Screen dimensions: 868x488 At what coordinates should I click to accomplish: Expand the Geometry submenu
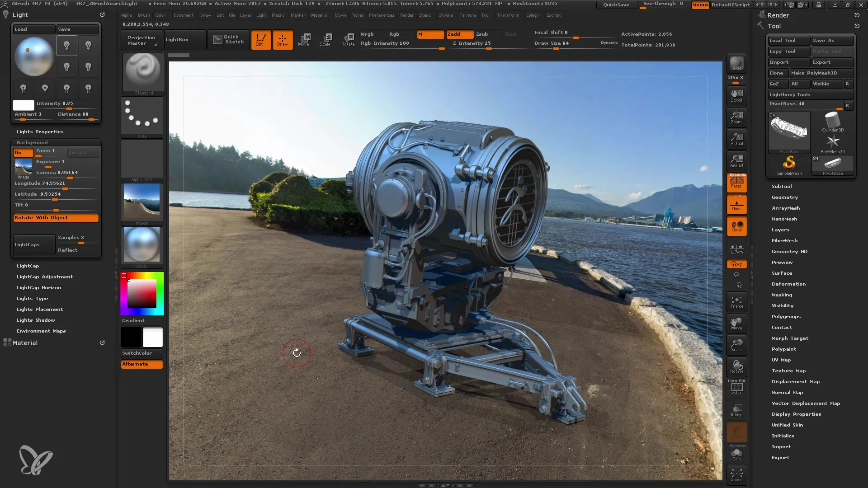pyautogui.click(x=784, y=197)
